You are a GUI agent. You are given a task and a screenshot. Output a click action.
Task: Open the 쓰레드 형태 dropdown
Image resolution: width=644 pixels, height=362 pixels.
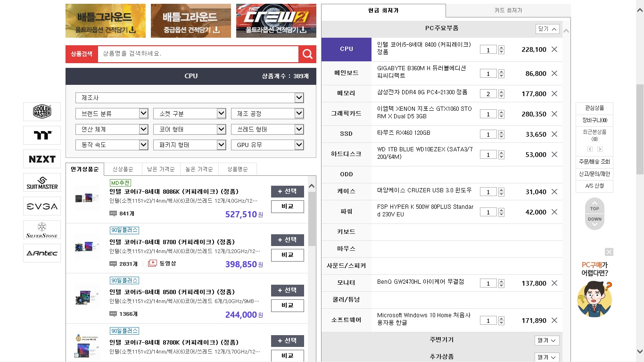(x=267, y=129)
